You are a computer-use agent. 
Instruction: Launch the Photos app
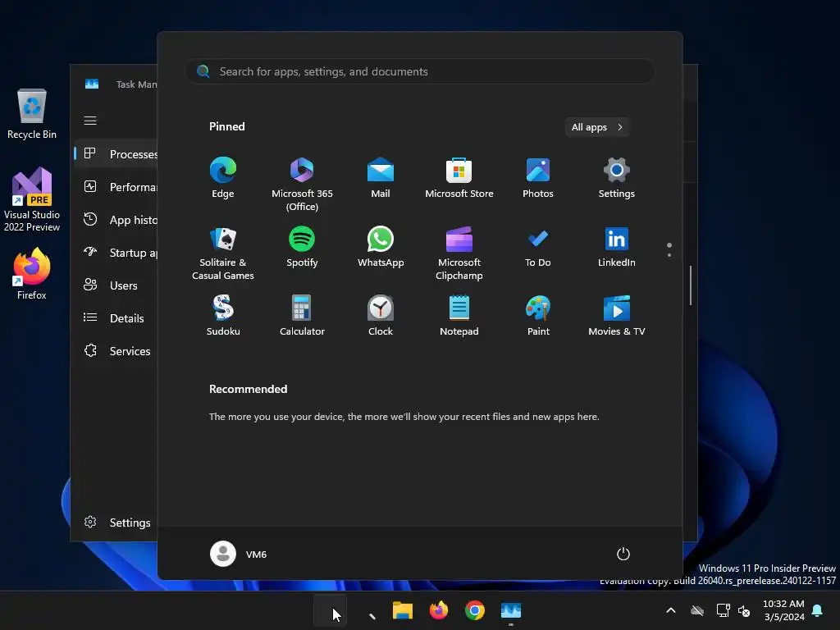(x=538, y=178)
